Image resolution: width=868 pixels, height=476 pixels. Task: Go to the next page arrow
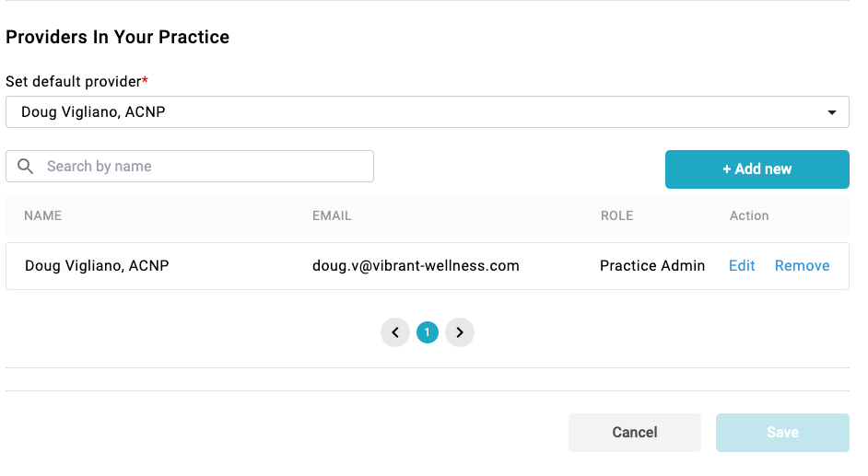[460, 332]
